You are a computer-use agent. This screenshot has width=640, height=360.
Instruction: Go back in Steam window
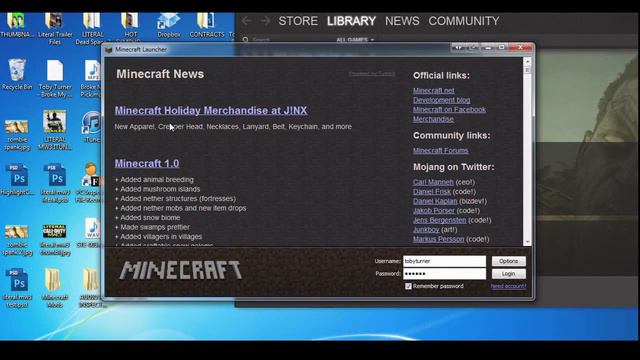[x=247, y=21]
